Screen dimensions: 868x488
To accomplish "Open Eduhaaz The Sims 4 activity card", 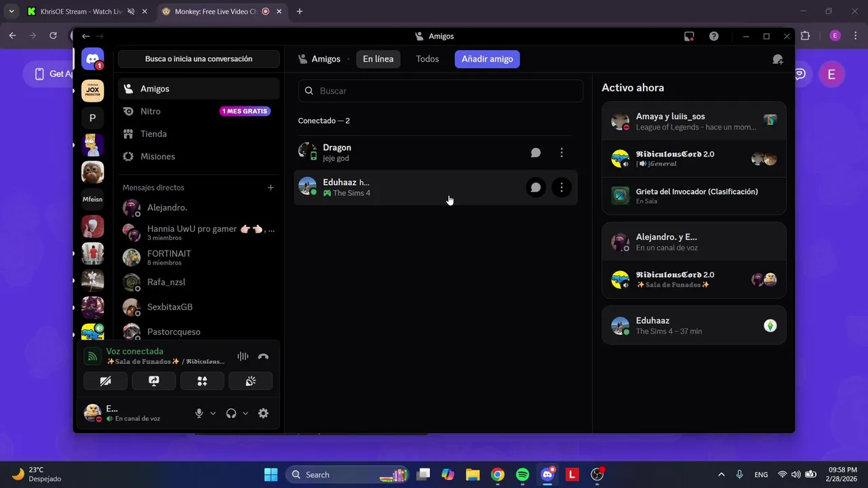I will (x=694, y=325).
